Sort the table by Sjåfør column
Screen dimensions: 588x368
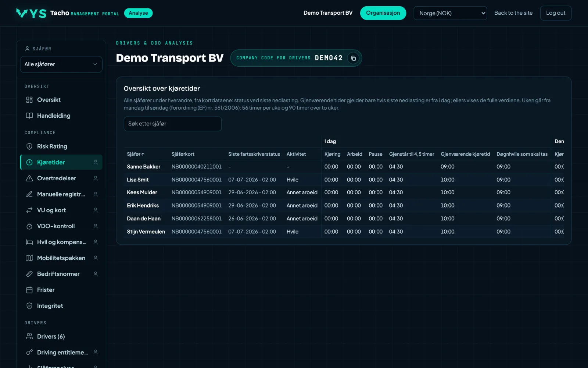pos(136,154)
